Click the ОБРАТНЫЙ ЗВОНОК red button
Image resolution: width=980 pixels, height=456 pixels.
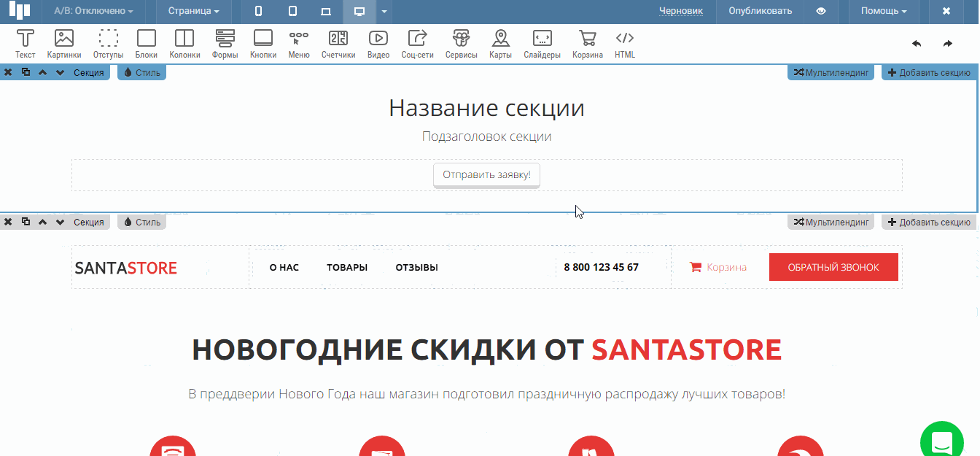point(833,267)
